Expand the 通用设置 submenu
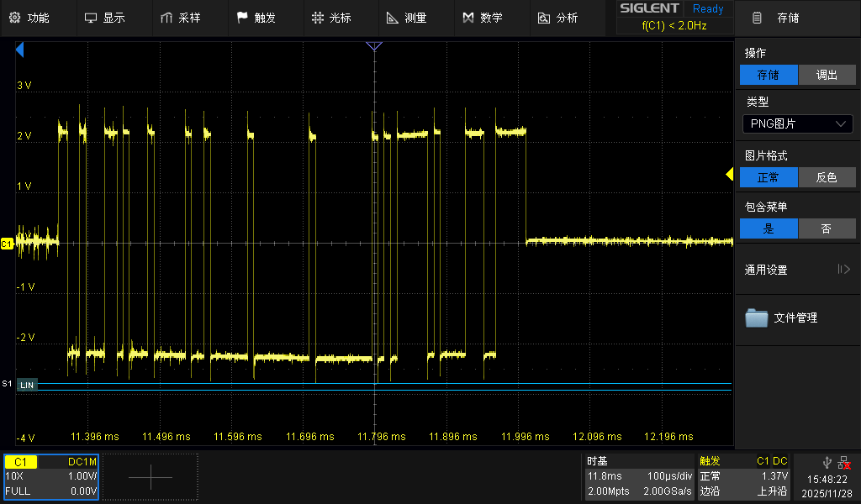861x504 pixels. pos(797,270)
